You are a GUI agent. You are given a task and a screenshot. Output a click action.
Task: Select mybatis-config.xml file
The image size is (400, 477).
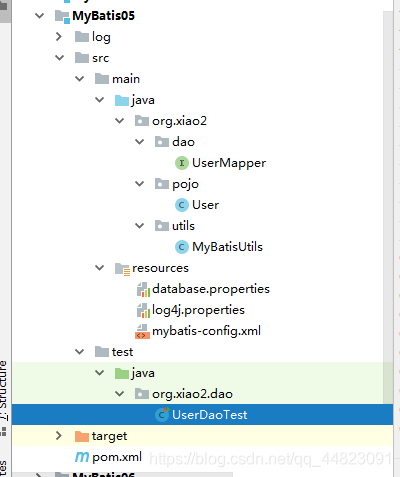click(206, 331)
